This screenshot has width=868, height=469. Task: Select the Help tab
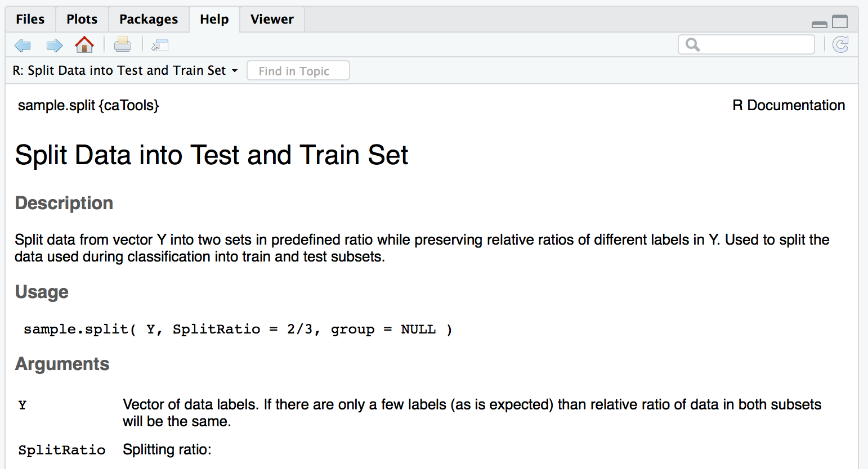[214, 19]
